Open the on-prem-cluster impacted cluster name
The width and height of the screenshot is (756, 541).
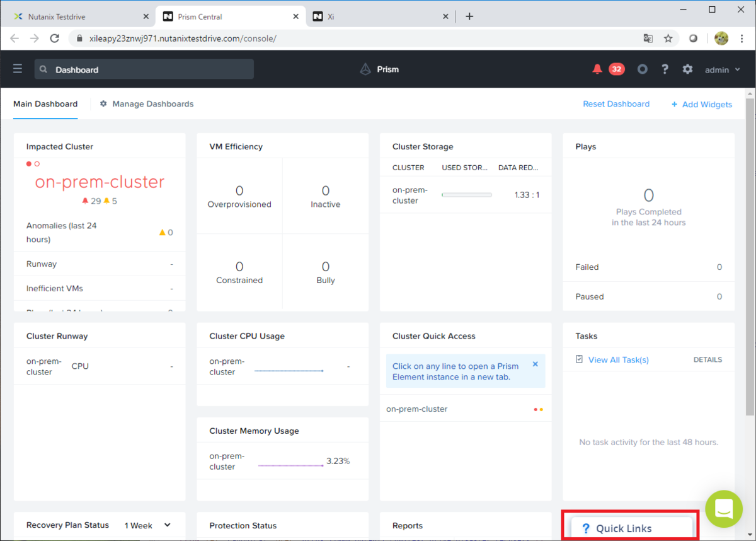point(100,182)
